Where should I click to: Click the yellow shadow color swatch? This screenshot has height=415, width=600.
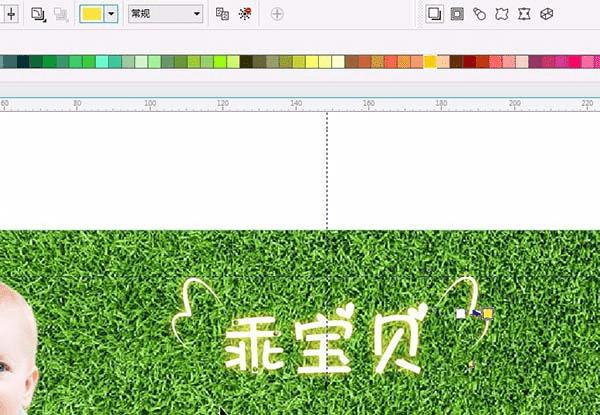point(92,14)
